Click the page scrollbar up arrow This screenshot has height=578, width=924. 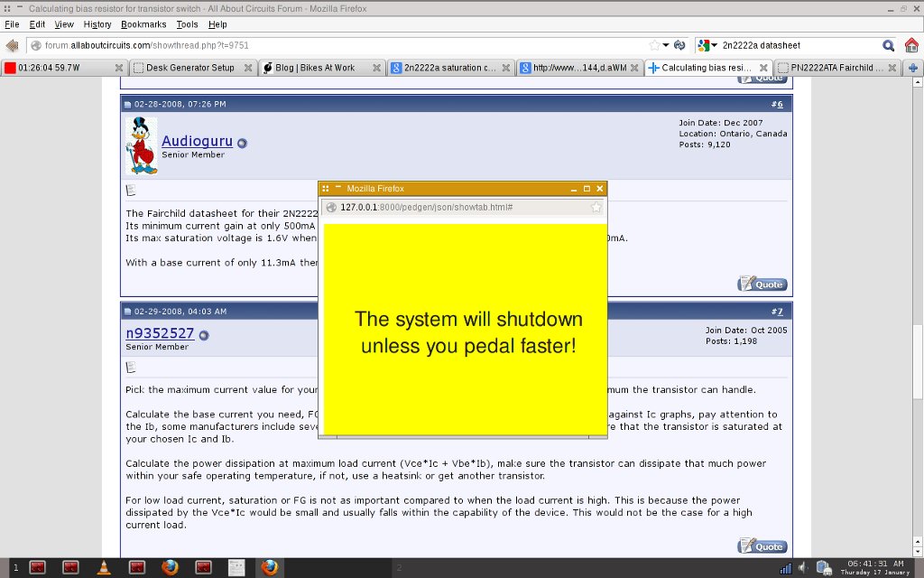pyautogui.click(x=918, y=82)
